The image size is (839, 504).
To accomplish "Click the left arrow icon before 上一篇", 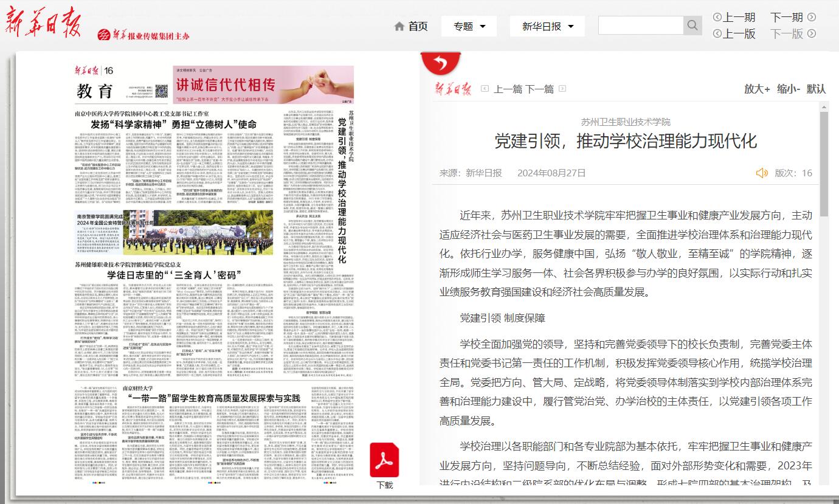I will pos(485,89).
